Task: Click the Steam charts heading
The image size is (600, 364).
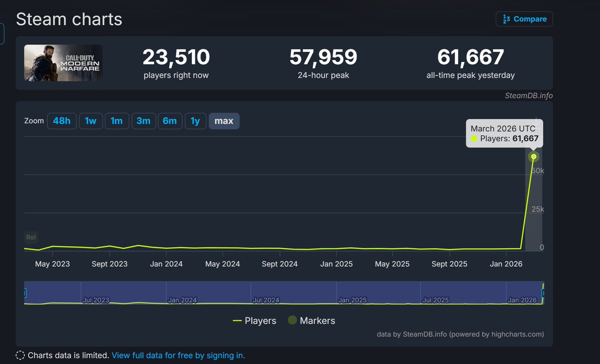Action: 69,19
